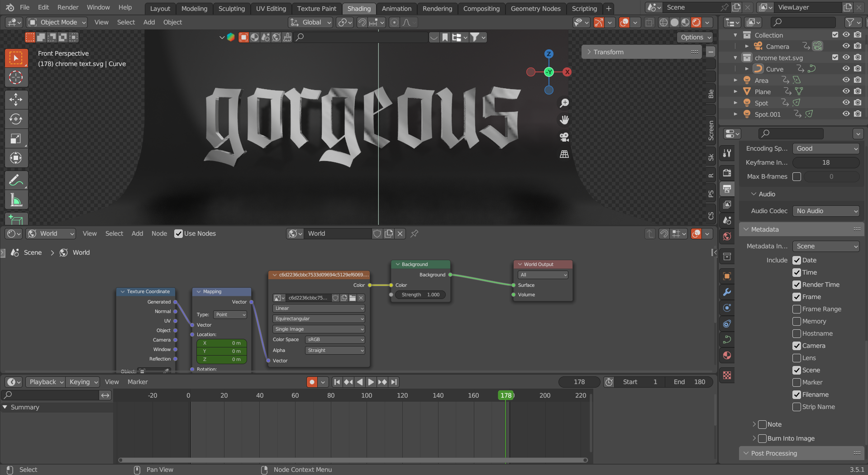Click the Toggle camera view icon
The height and width of the screenshot is (475, 868).
tap(564, 137)
